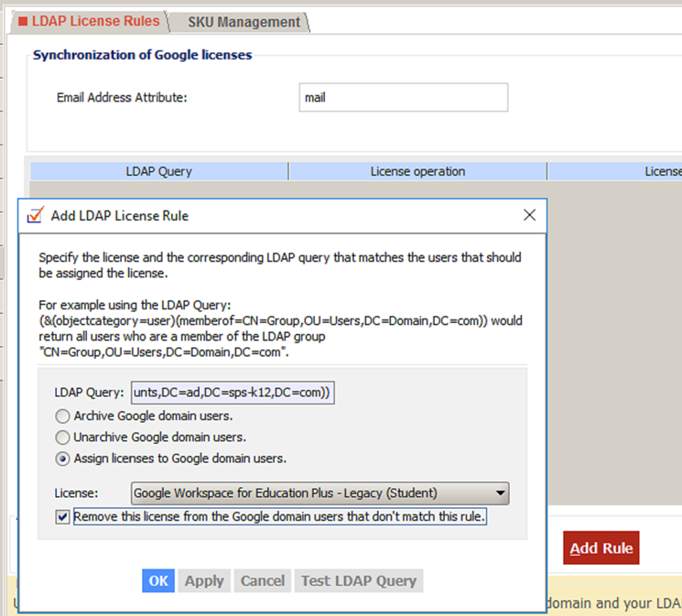Viewport: 682px width, 616px height.
Task: Expand the License dropdown list
Action: tap(500, 493)
